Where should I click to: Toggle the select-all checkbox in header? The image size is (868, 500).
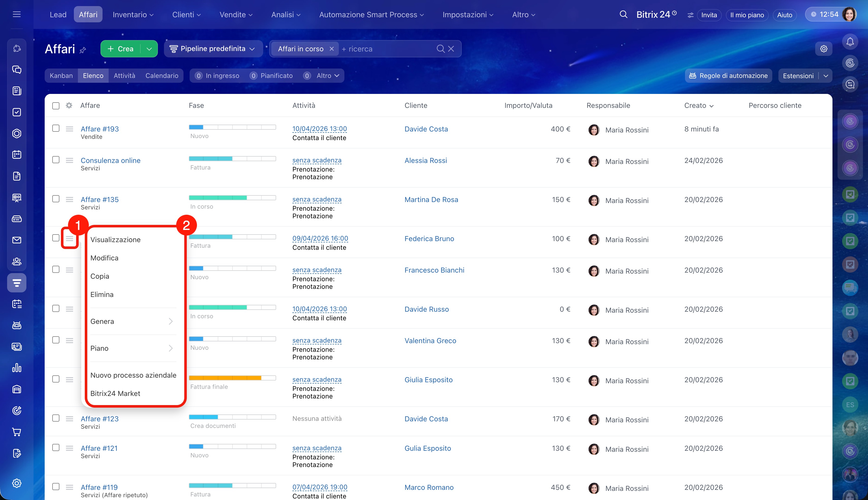coord(56,105)
